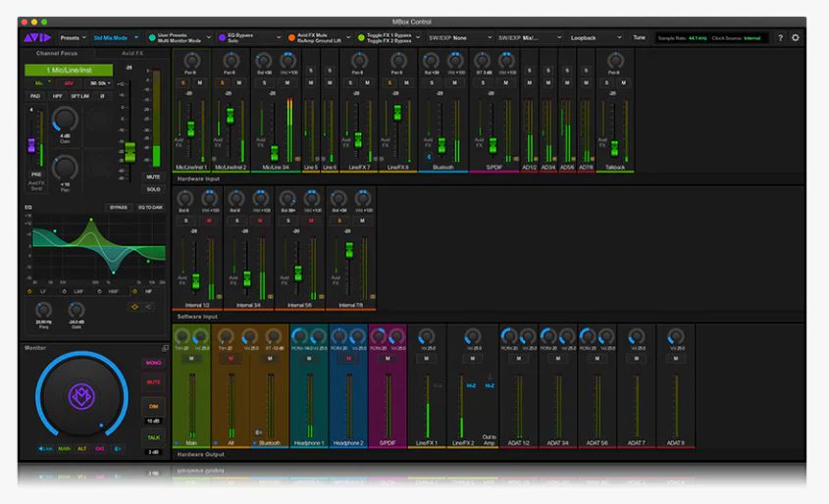Click the pan knob on Talkback channel
This screenshot has width=829, height=504.
615,60
